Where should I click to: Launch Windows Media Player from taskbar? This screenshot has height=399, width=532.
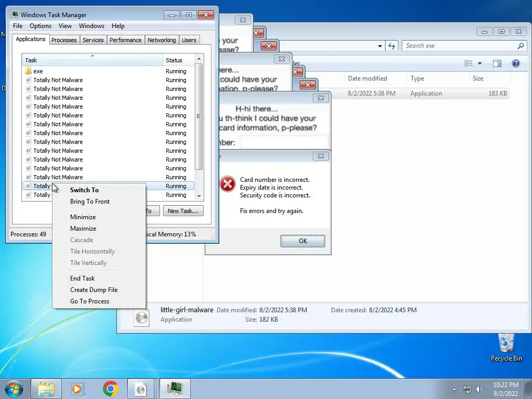coord(77,389)
